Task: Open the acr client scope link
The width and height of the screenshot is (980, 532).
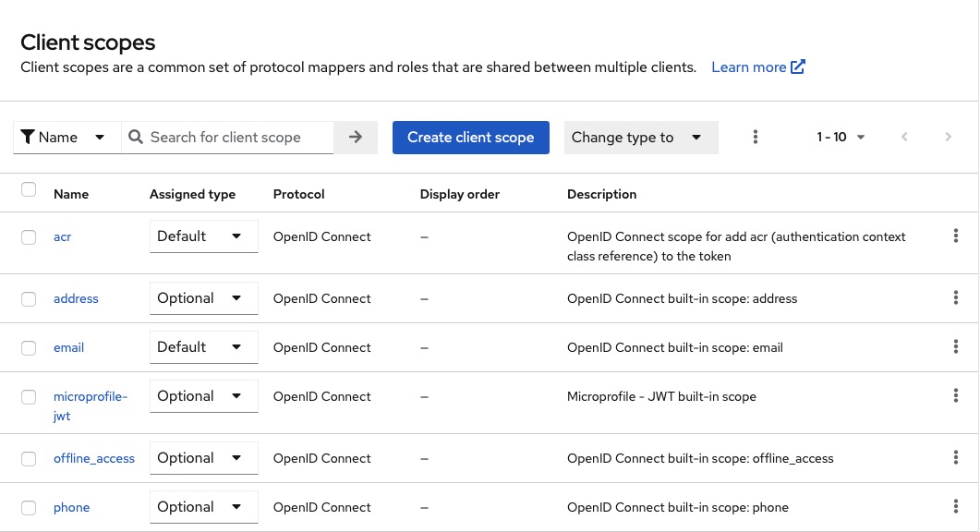Action: click(x=62, y=236)
